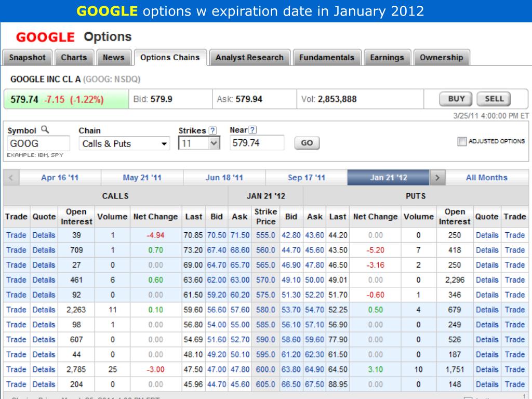Screen dimensions: 532x399
Task: Trade the 575.0 strike put
Action: (515, 295)
